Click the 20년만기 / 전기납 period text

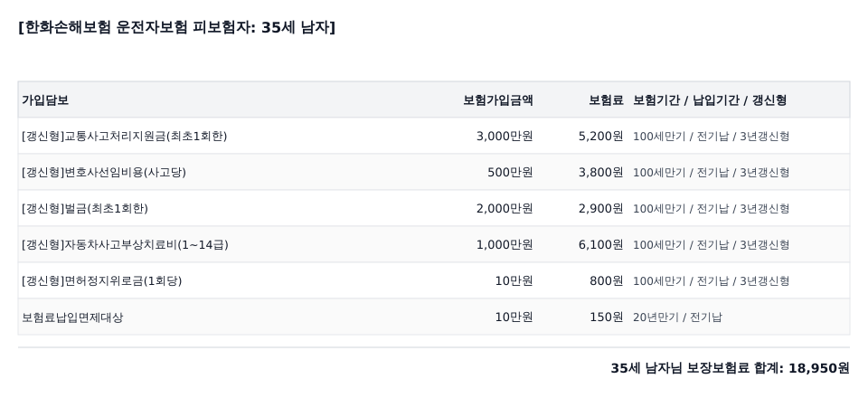(x=677, y=317)
